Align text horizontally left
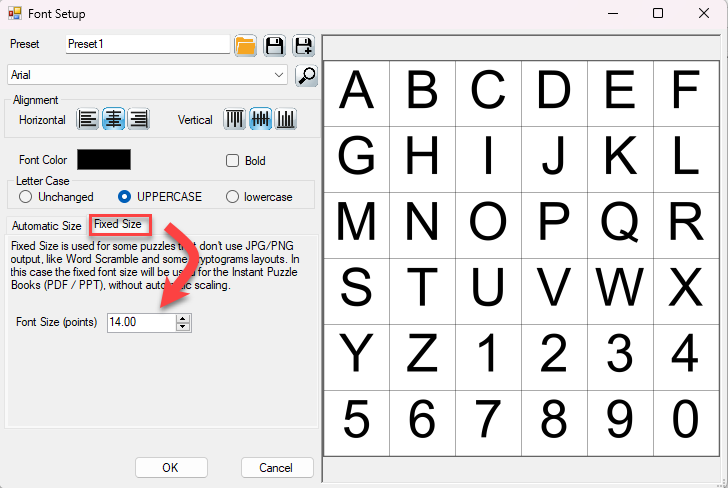 tap(89, 119)
